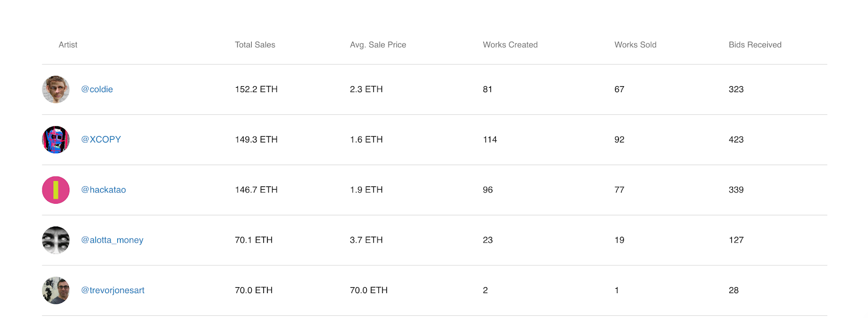Open the @XCOPY artist link
The width and height of the screenshot is (868, 318).
click(x=101, y=140)
